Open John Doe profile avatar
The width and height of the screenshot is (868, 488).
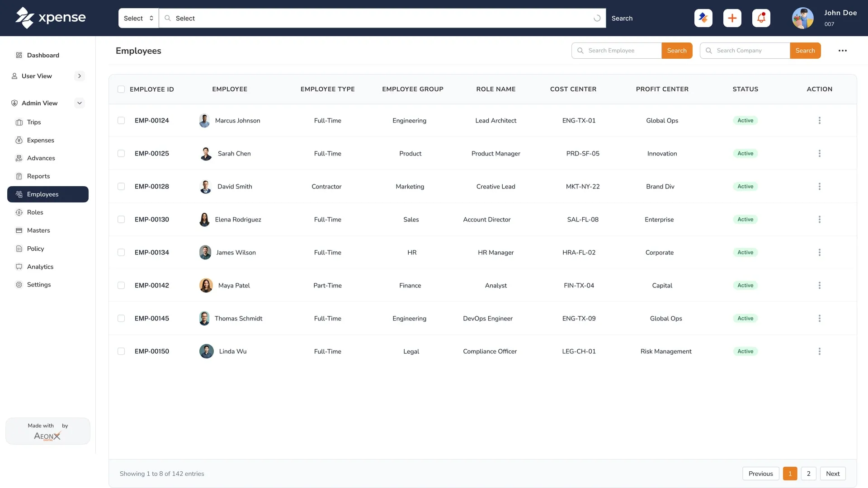tap(803, 18)
